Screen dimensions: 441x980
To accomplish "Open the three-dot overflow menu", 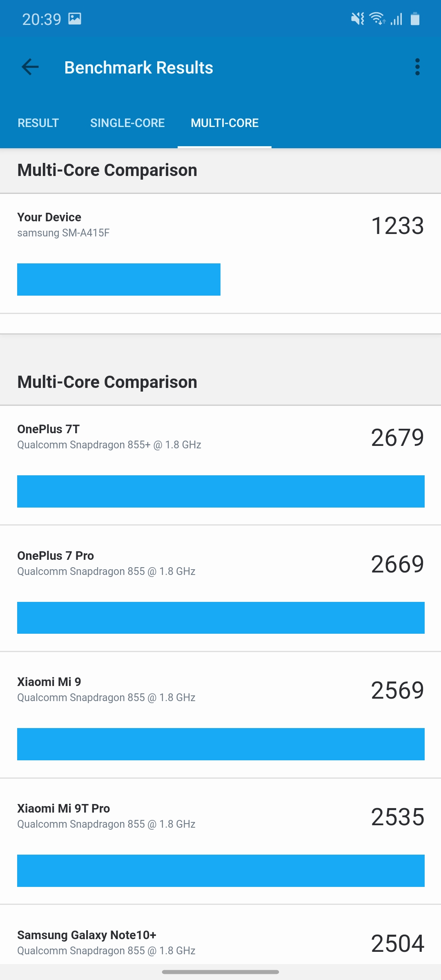I will click(x=417, y=67).
